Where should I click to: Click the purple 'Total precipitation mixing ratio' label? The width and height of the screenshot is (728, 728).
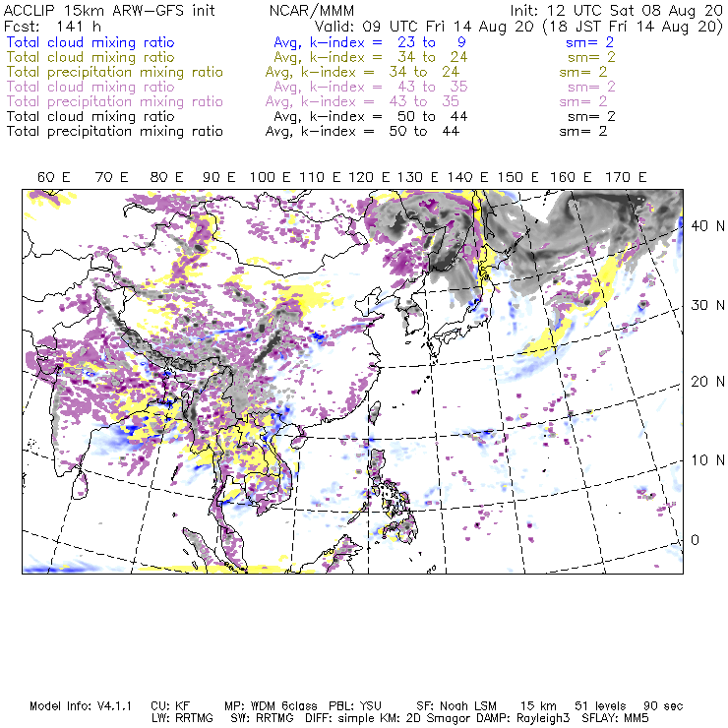[x=115, y=101]
